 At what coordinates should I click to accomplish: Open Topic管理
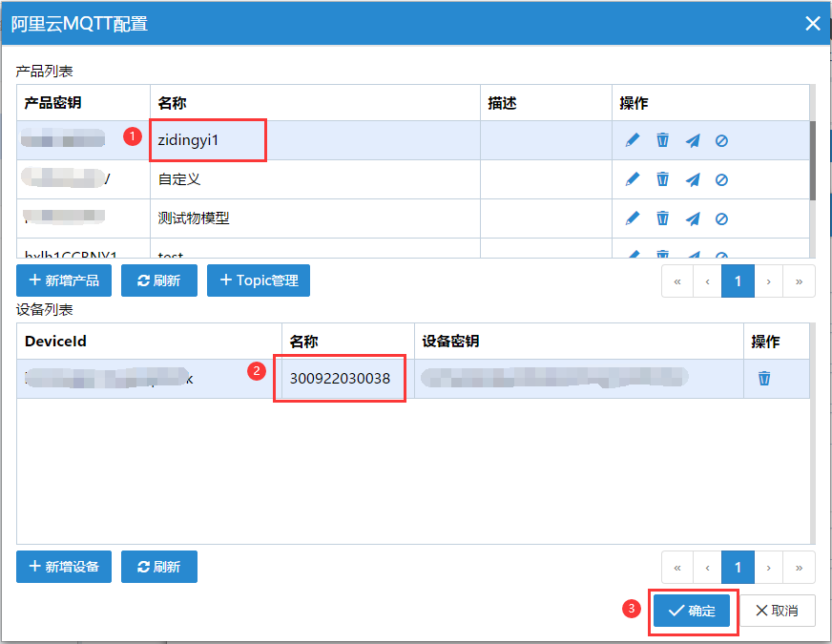(259, 280)
